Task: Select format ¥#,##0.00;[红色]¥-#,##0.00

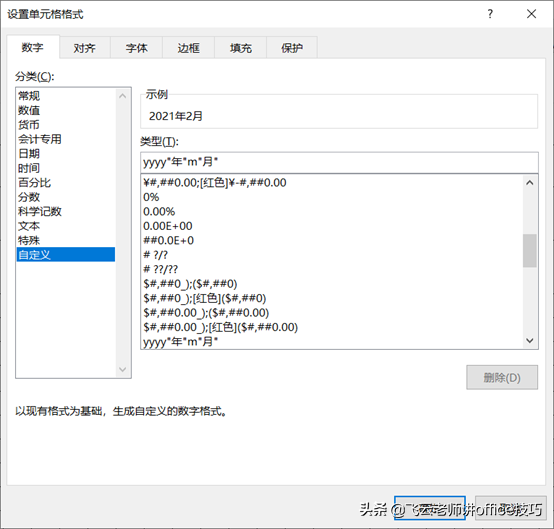Action: 331,183
